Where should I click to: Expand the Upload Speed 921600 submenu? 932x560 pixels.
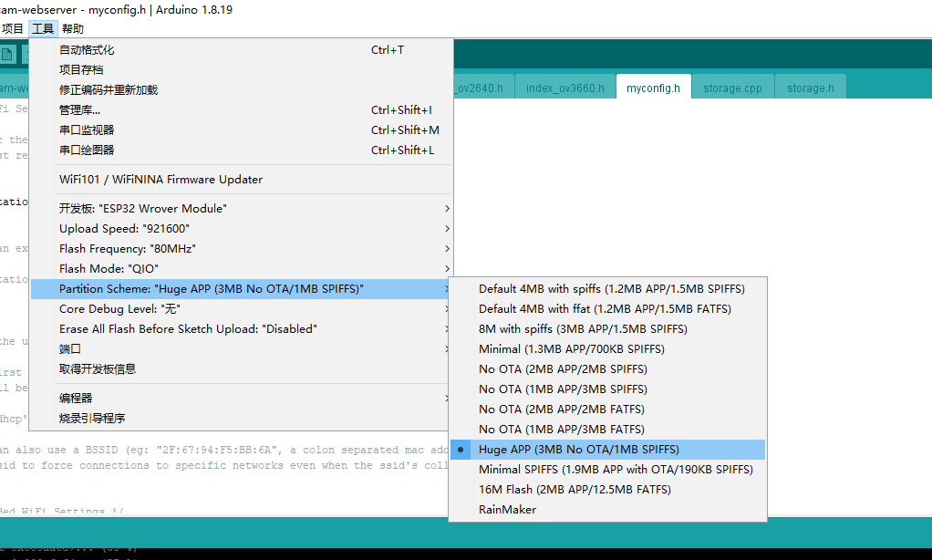tap(241, 229)
